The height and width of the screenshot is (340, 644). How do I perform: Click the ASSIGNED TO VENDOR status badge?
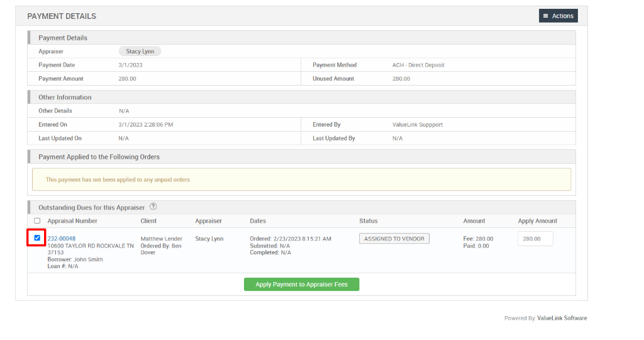pos(394,239)
